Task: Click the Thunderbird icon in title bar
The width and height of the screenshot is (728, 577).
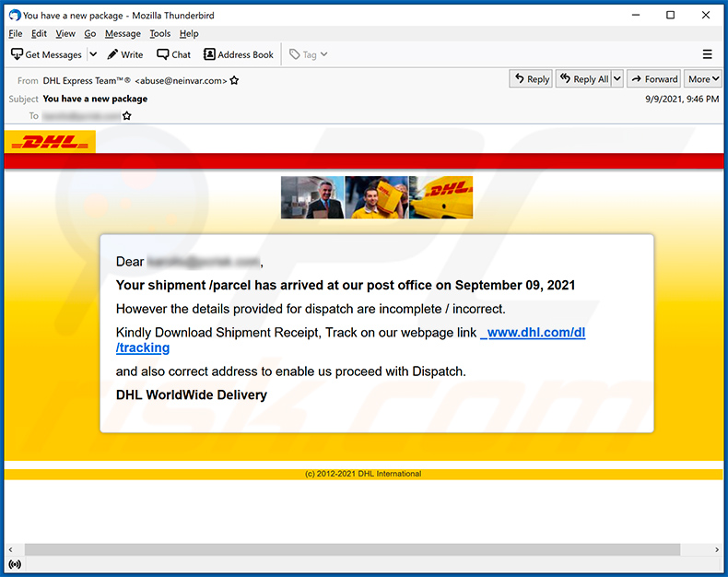Action: coord(16,16)
